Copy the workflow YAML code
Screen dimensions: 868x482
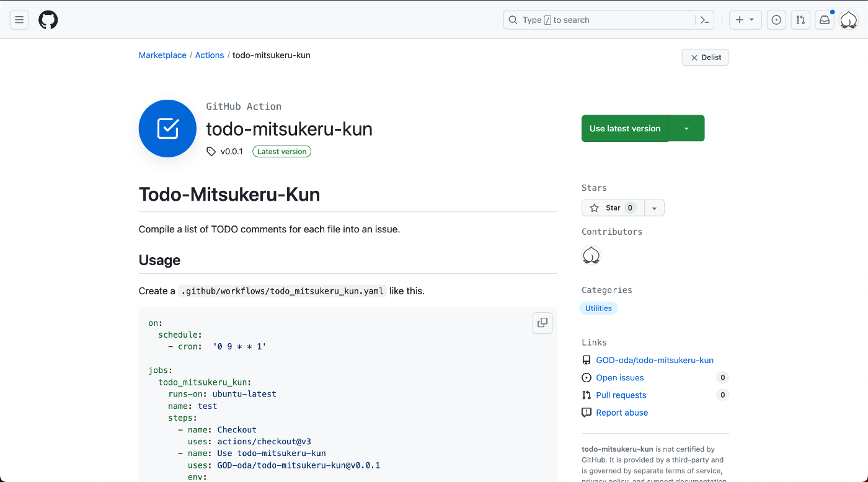[x=542, y=323]
